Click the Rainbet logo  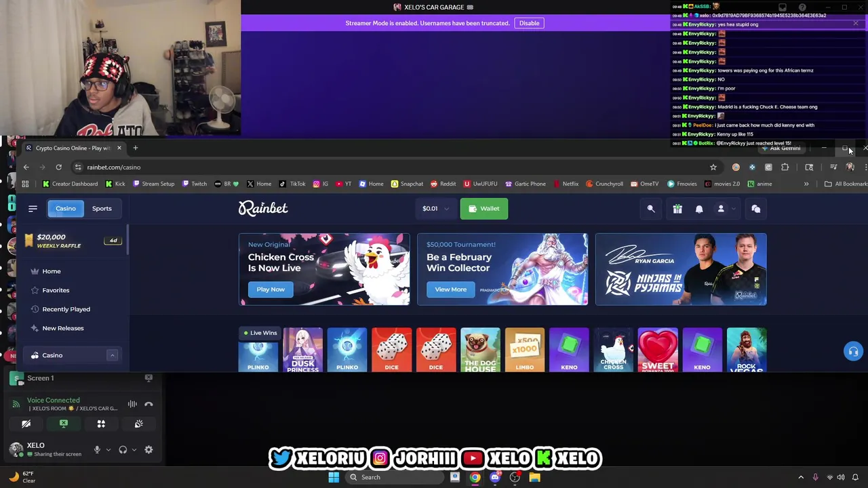[263, 208]
